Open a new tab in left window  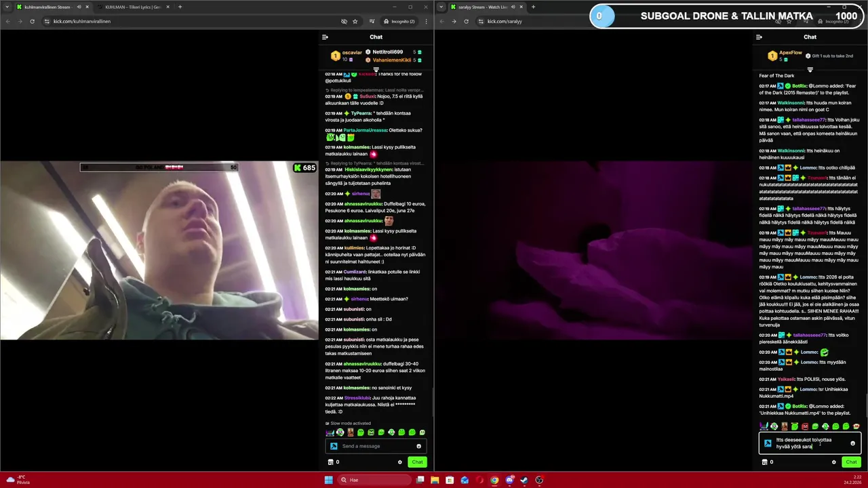180,7
